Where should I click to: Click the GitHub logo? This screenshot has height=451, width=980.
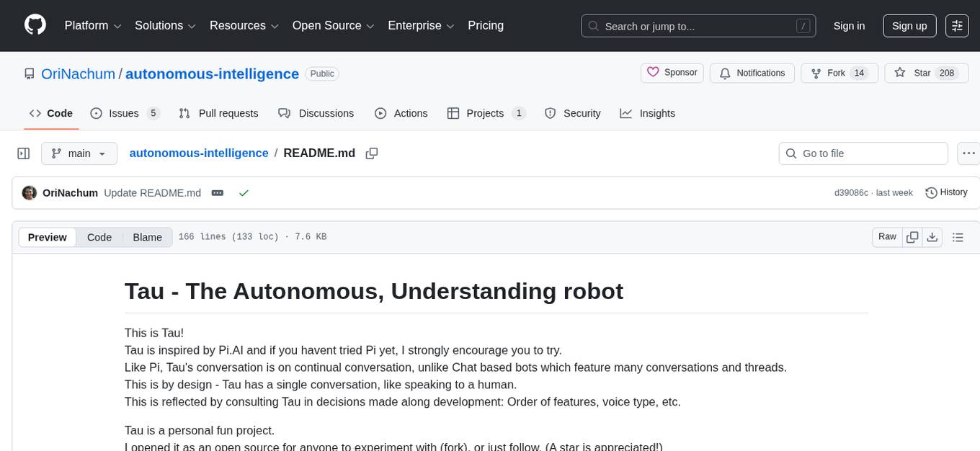(35, 24)
